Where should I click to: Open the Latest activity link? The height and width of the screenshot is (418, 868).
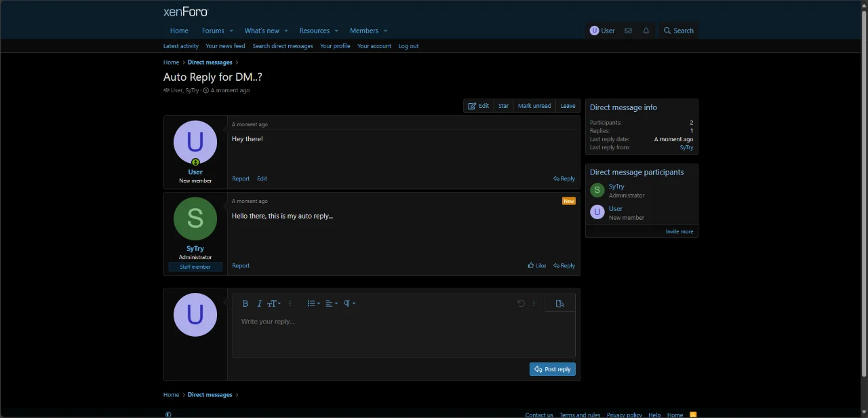pos(181,46)
